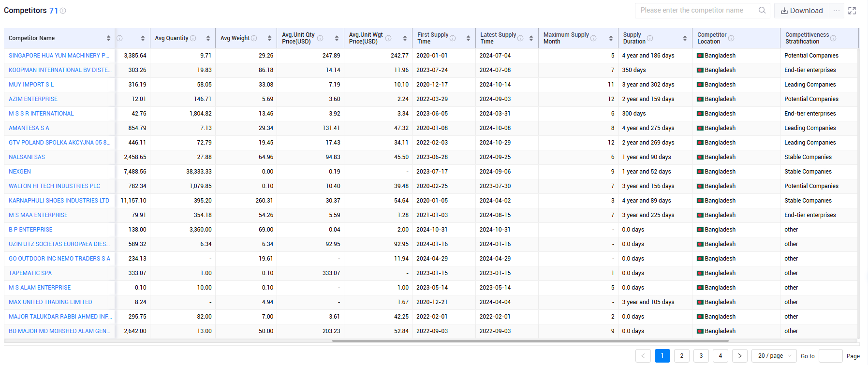Sort by Supply Duration column
Viewport: 868px width, 365px height.
coord(685,38)
